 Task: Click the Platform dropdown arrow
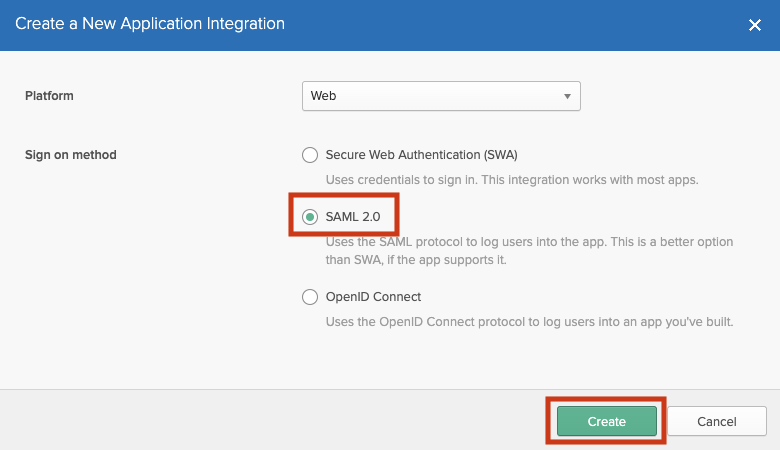567,96
